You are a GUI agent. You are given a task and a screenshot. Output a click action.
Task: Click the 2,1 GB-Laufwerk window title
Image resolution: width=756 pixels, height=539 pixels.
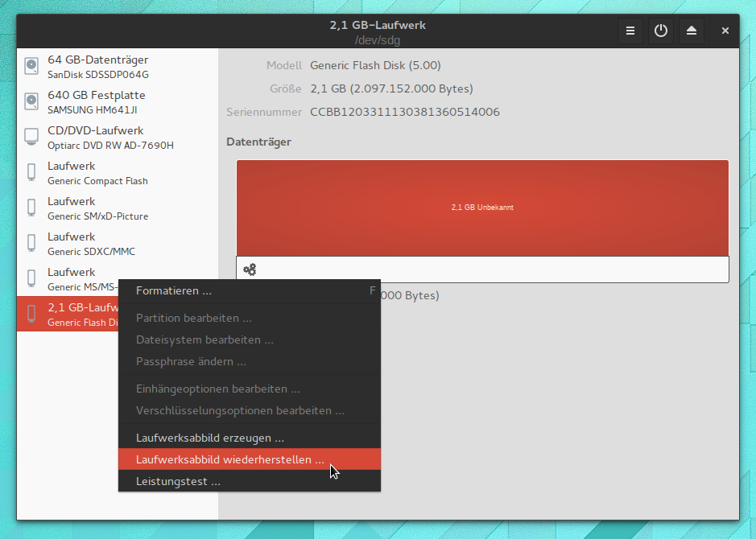[378, 25]
